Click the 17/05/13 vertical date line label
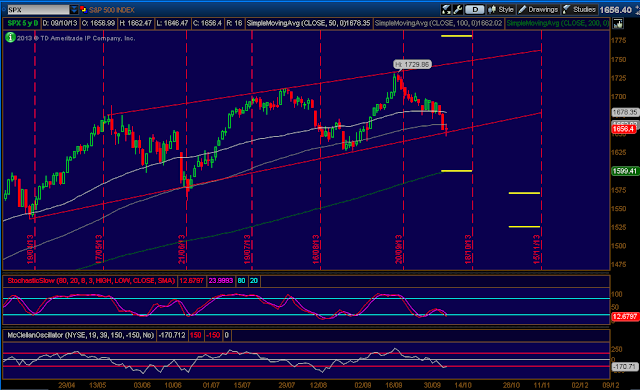Image resolution: width=640 pixels, height=390 pixels. 99,249
